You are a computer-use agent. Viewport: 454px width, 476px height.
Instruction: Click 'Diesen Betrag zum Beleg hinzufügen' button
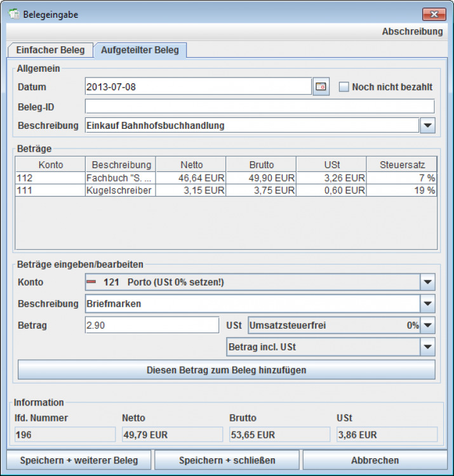click(227, 369)
